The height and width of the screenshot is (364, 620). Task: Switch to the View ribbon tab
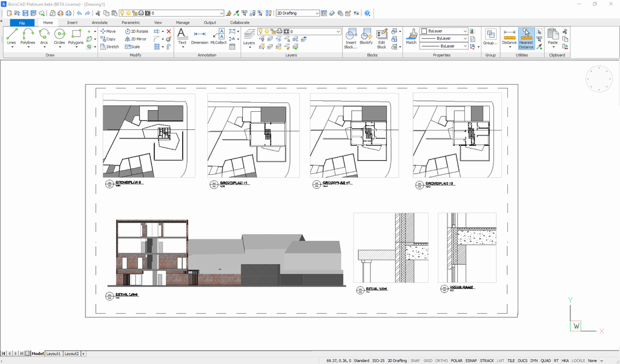158,22
